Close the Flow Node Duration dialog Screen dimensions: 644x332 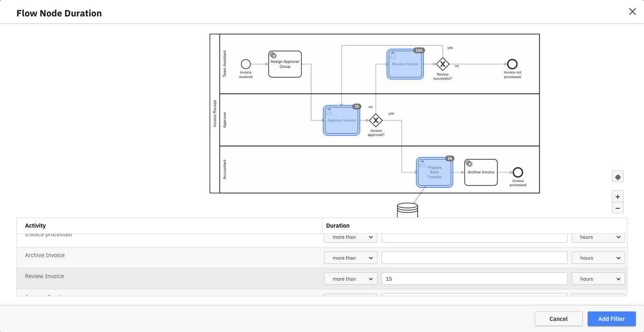(x=632, y=12)
